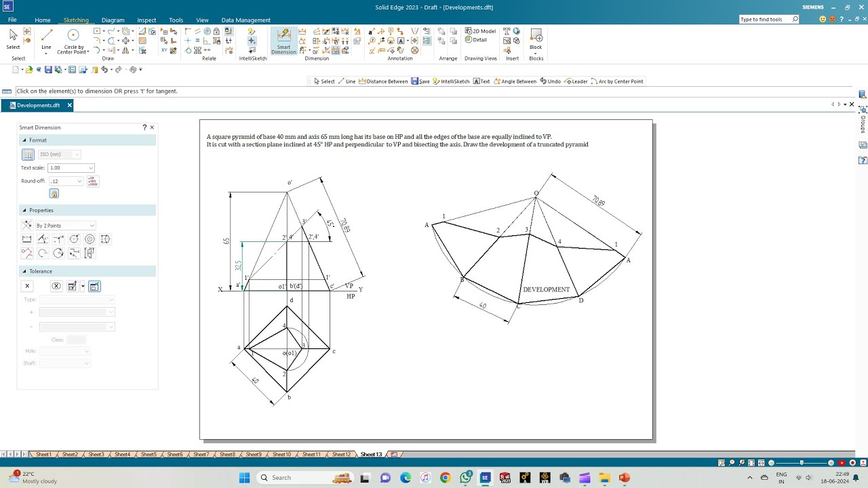868x488 pixels.
Task: Switch to the Sheet5 tab
Action: [149, 455]
